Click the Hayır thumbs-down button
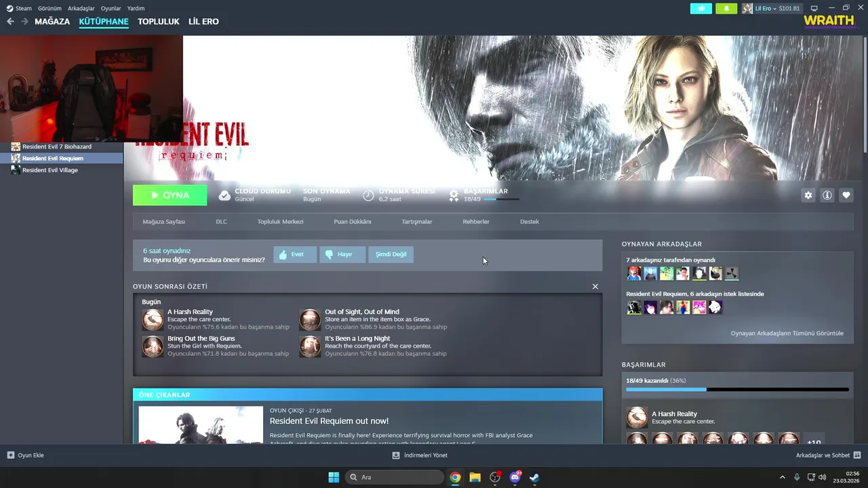This screenshot has height=488, width=868. (x=342, y=254)
